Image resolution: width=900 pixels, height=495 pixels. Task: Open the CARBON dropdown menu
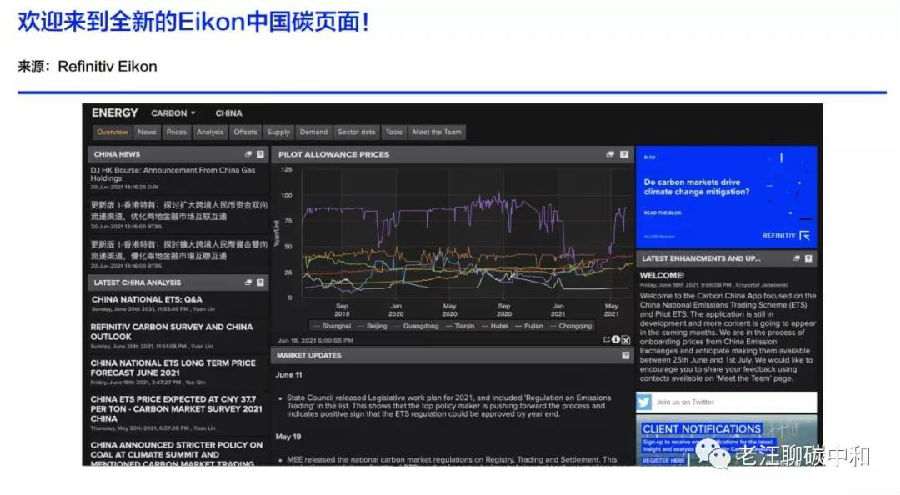pyautogui.click(x=174, y=113)
